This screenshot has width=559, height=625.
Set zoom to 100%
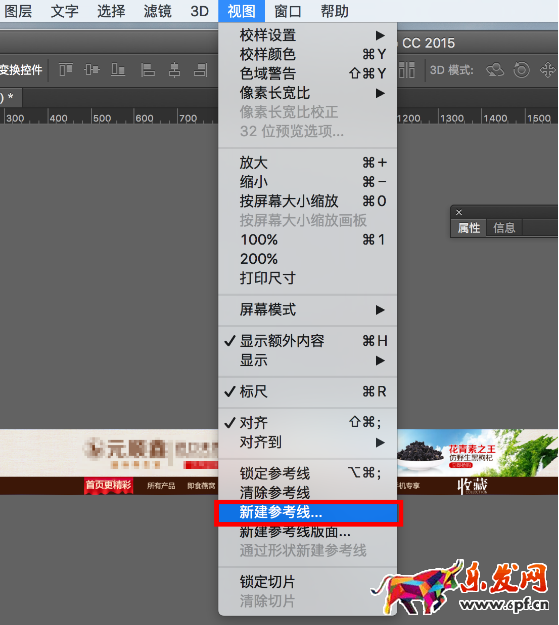click(x=307, y=240)
